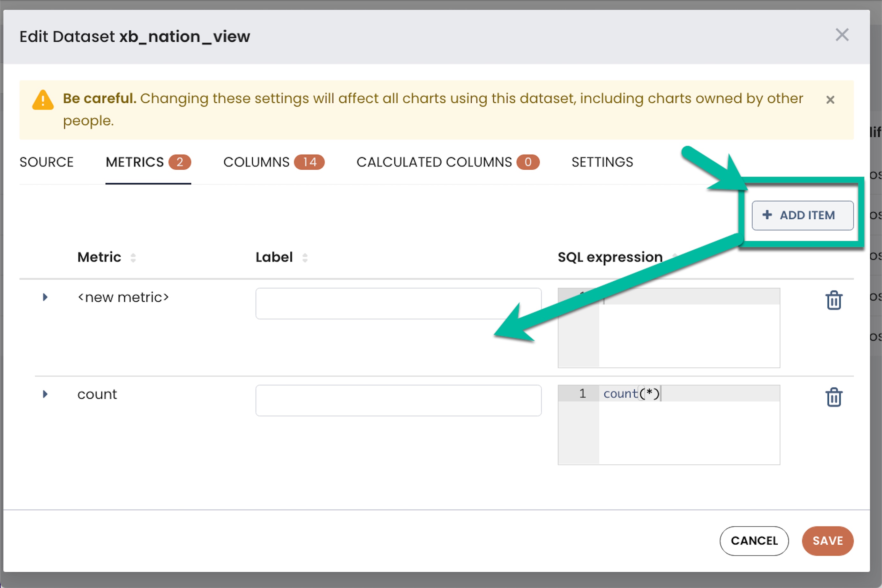Switch to the Source tab
Viewport: 882px width, 588px height.
click(x=47, y=162)
